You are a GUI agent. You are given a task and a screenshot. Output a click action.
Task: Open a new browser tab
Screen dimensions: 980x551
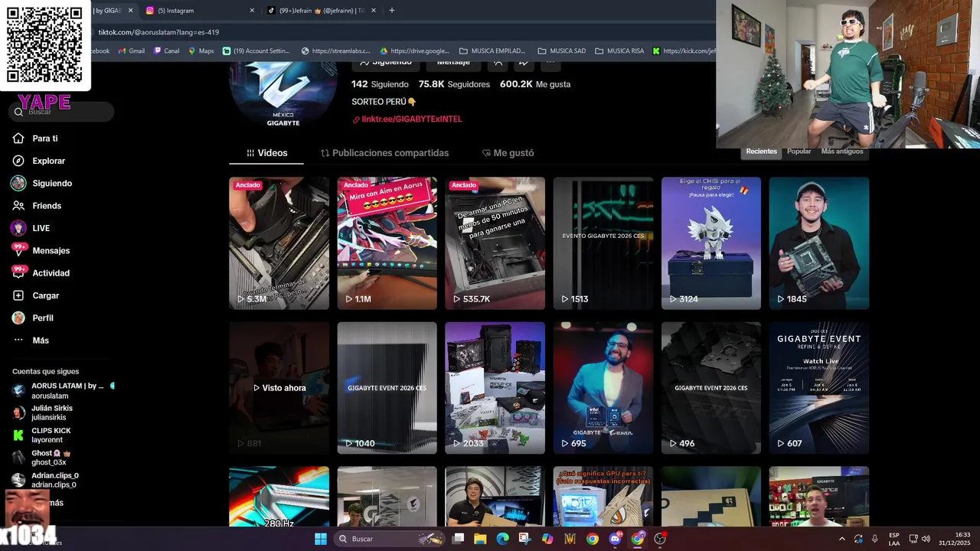click(392, 11)
